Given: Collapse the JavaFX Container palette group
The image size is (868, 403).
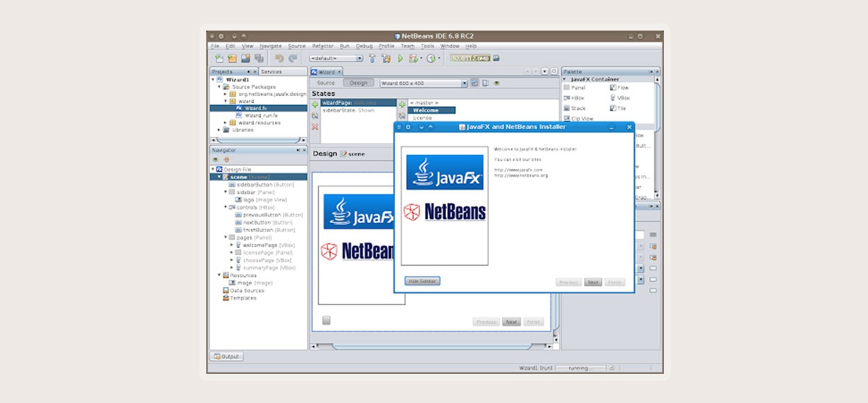Looking at the screenshot, I should (x=565, y=79).
